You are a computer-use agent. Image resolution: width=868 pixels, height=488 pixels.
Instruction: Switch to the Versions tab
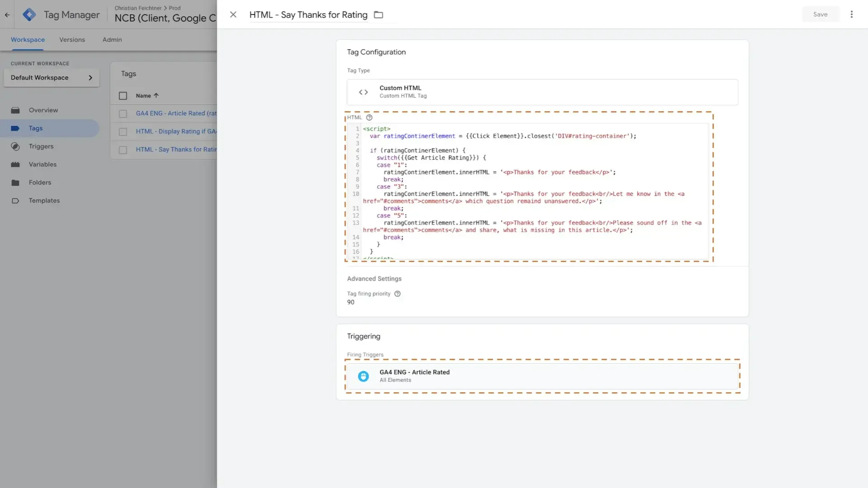pos(72,40)
